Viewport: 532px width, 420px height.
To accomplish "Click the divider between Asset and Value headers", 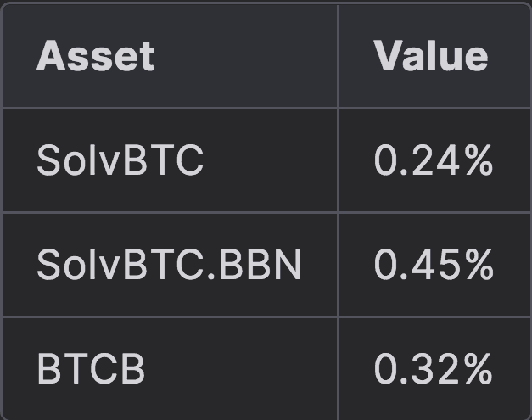I will (338, 56).
